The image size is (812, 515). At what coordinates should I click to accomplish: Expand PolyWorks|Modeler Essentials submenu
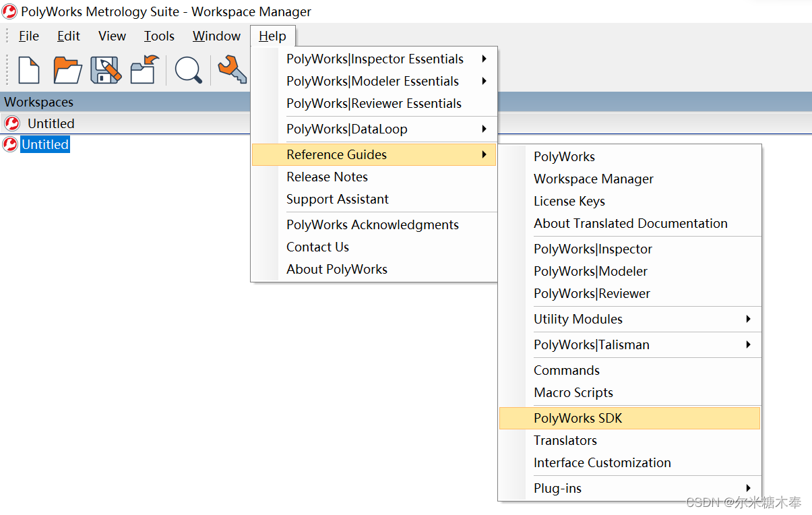[374, 82]
